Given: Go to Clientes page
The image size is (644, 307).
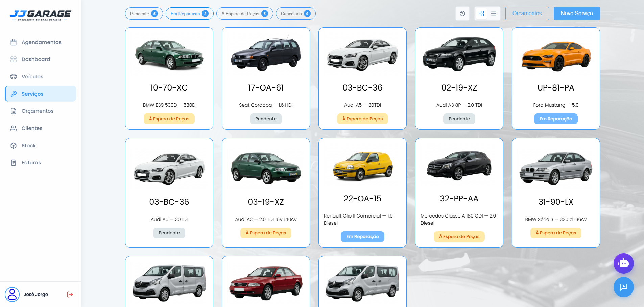Looking at the screenshot, I should pyautogui.click(x=41, y=128).
